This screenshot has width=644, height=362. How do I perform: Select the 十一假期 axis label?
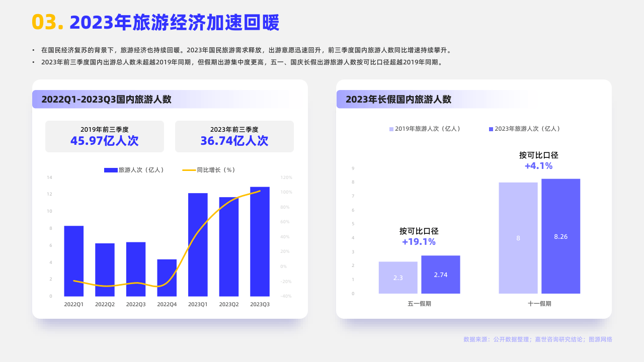tap(539, 303)
